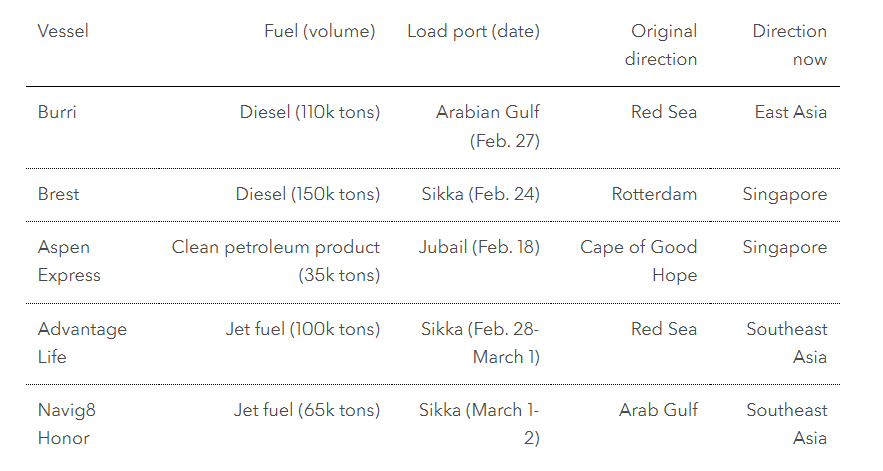Screen dimensions: 883x471
Task: Select the Burri vessel name cell
Action: click(x=57, y=112)
